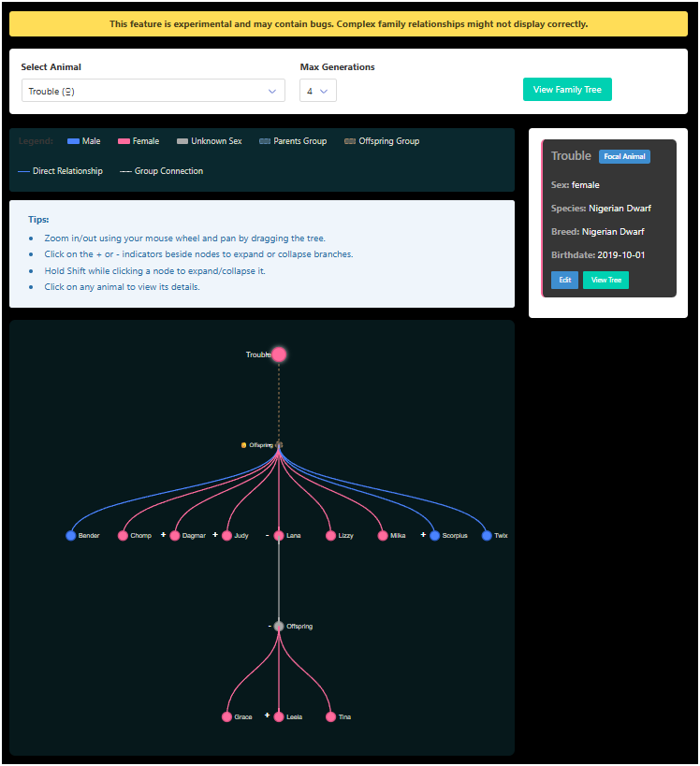Screen dimensions: 700x766
Task: Expand Judy's branch with plus indicator
Action: pos(215,535)
